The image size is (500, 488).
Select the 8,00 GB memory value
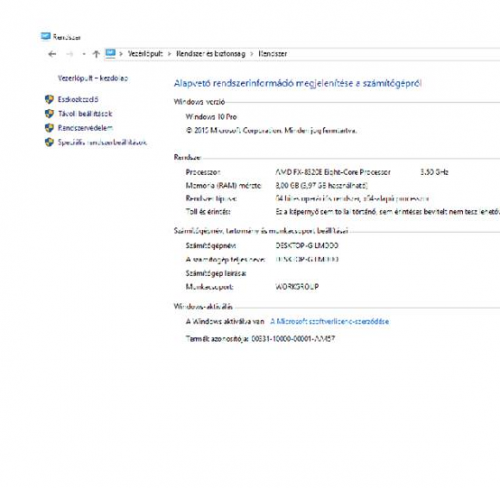tap(321, 185)
